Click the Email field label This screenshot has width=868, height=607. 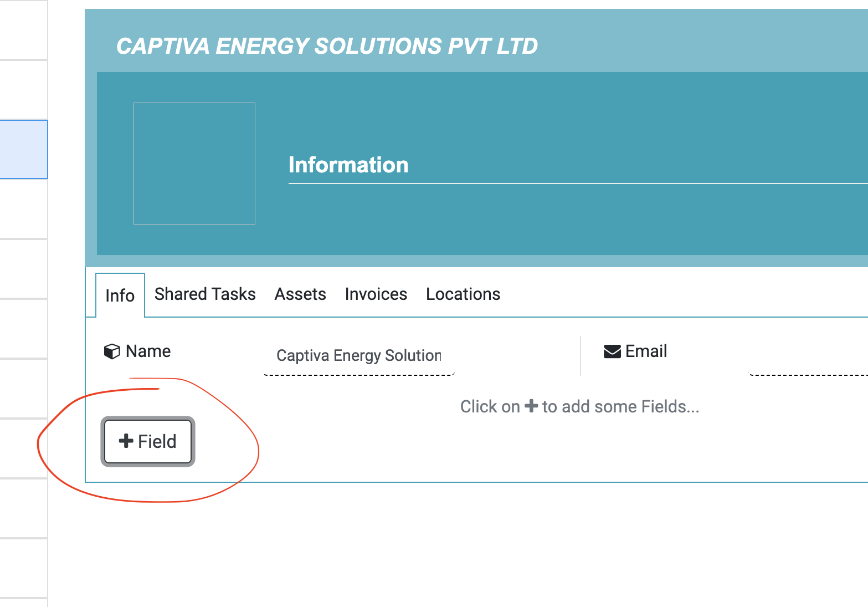[646, 351]
